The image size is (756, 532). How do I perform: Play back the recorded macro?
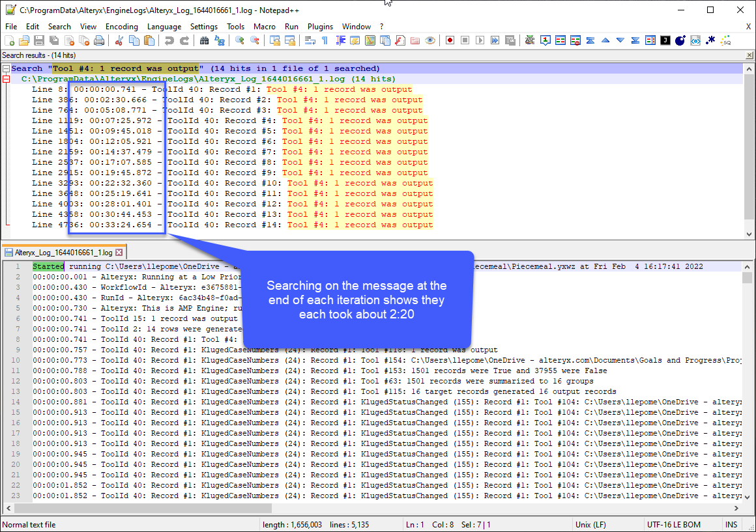click(480, 40)
